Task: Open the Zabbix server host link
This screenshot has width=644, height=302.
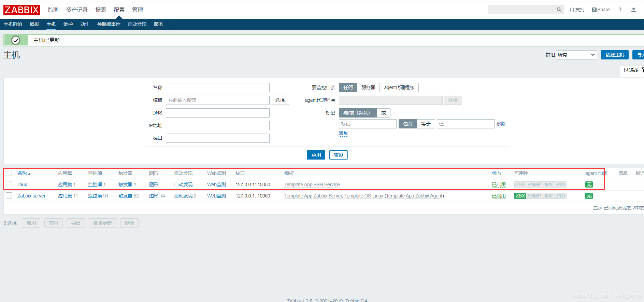Action: pos(31,196)
